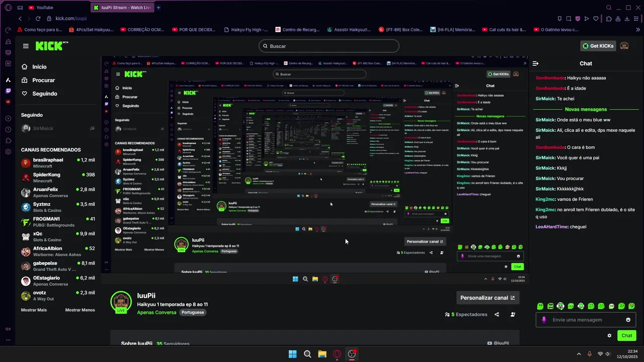Show more bookmarks with double chevron

[x=639, y=30]
